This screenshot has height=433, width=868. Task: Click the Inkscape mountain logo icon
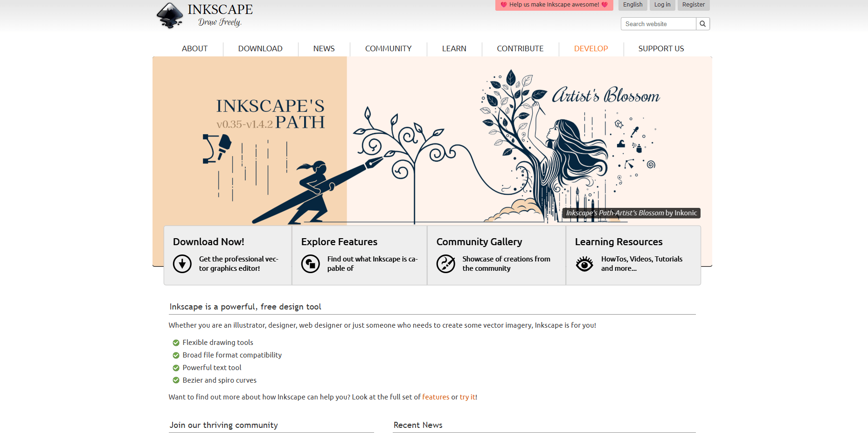tap(170, 15)
